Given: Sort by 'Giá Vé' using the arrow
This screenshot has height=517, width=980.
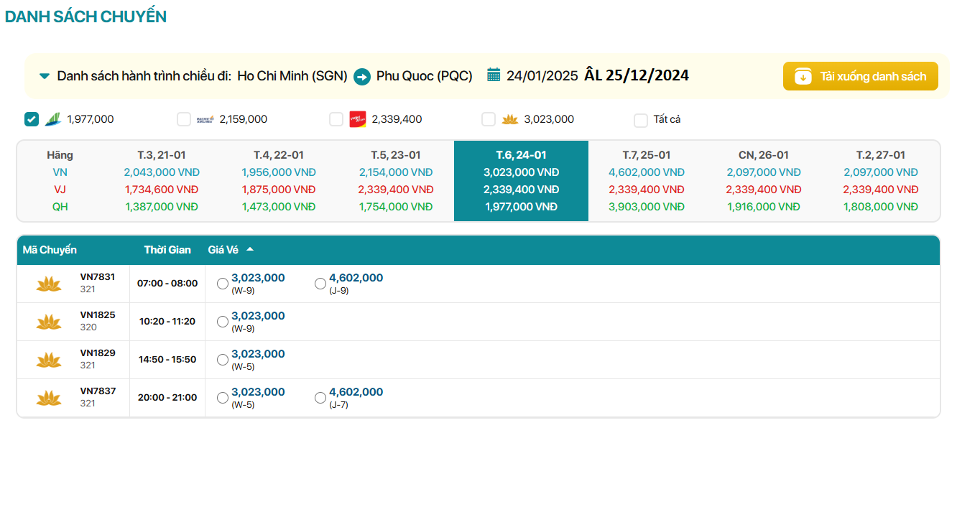Looking at the screenshot, I should point(250,250).
